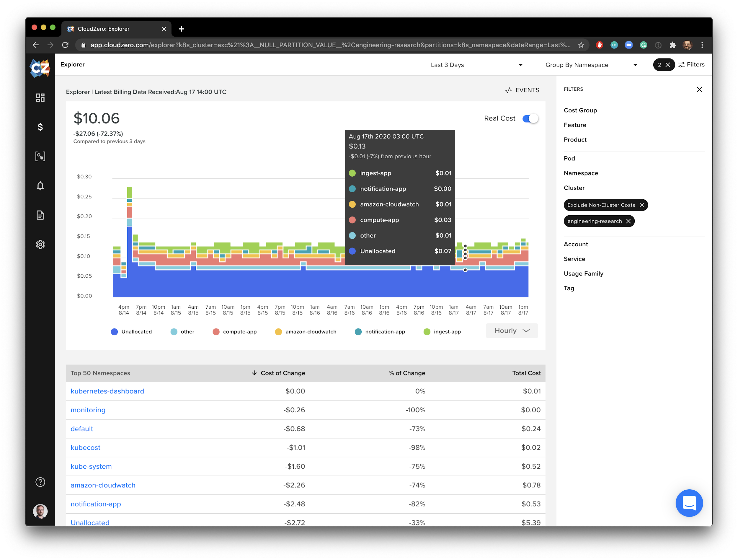Open notifications via the bell icon
The width and height of the screenshot is (738, 560).
(x=40, y=186)
